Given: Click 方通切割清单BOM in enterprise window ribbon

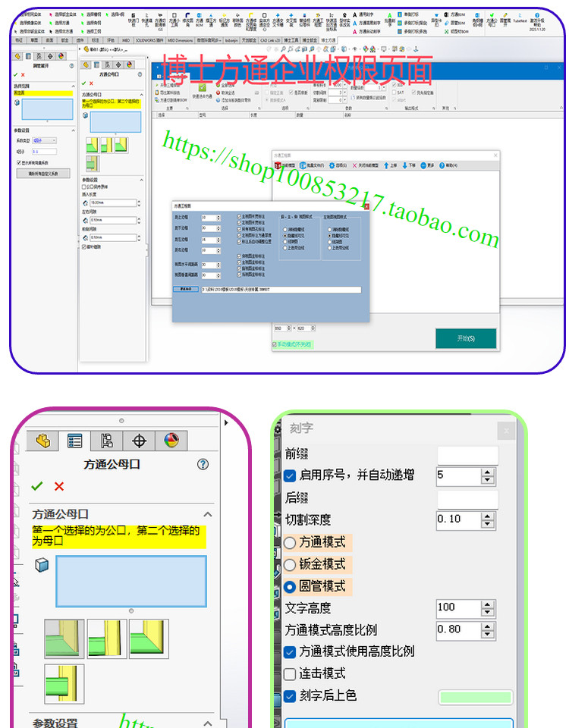Looking at the screenshot, I should [171, 100].
